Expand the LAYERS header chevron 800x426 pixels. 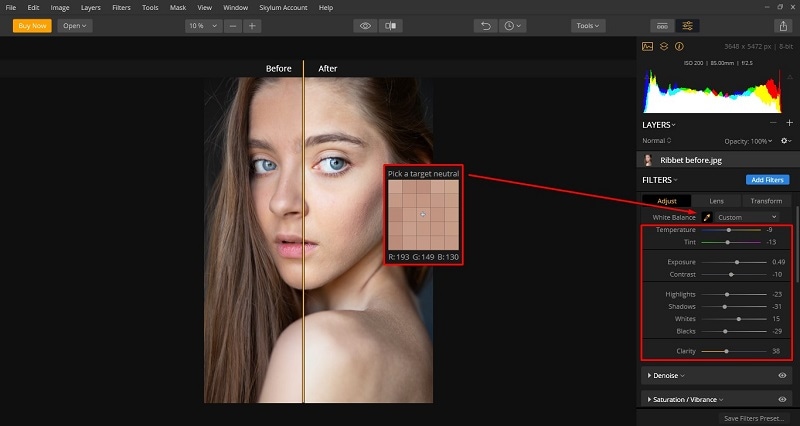click(x=673, y=125)
